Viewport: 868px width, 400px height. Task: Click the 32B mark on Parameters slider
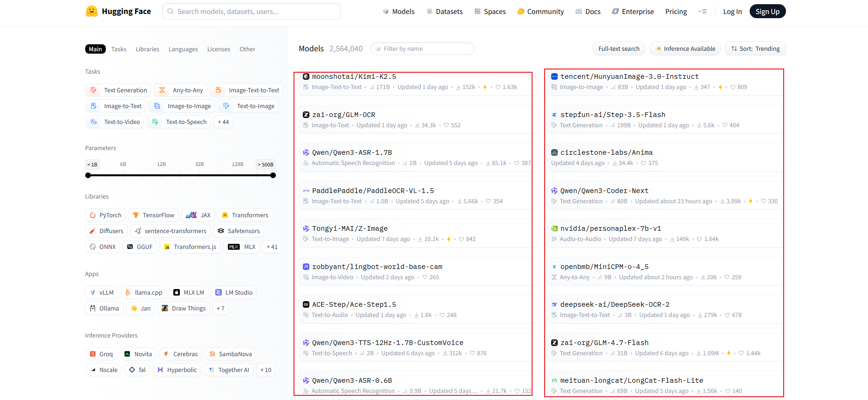point(199,164)
